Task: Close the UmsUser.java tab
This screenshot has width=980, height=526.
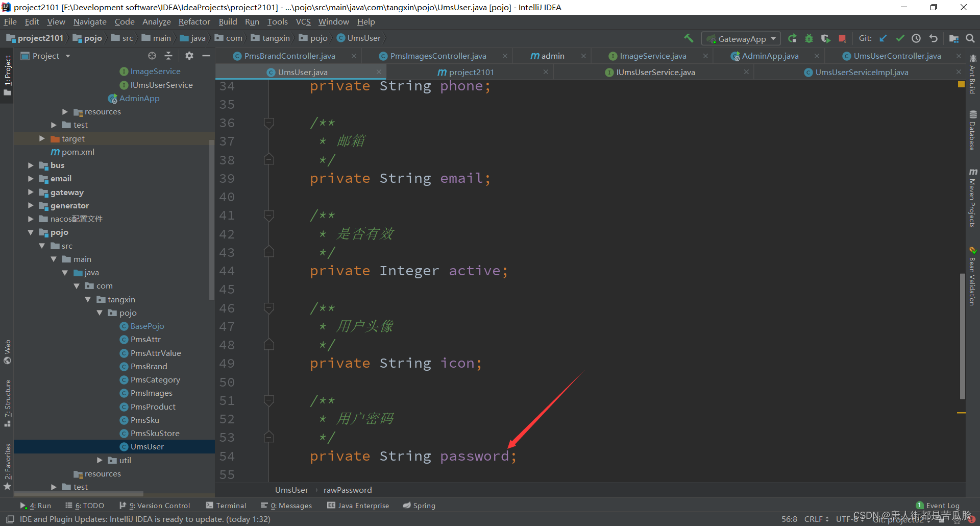Action: point(379,72)
